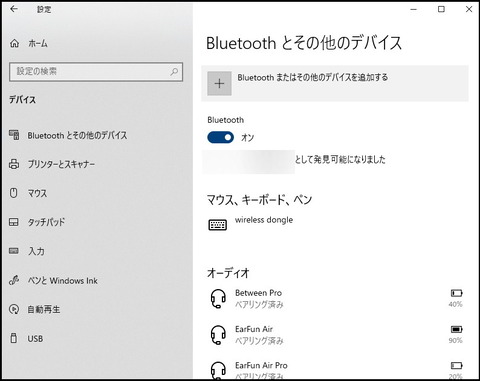Open ペンと Windows Ink page
The height and width of the screenshot is (381, 480).
tap(63, 281)
